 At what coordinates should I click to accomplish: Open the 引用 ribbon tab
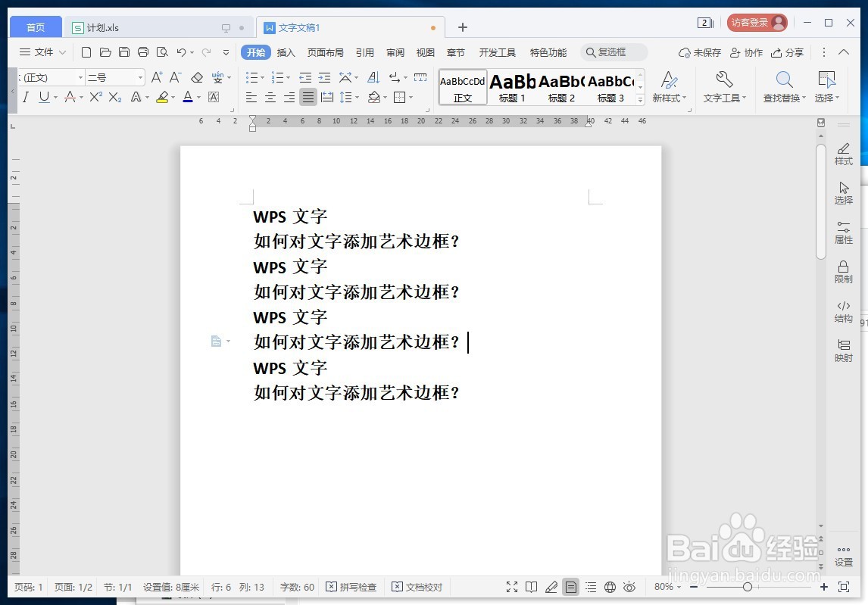click(365, 52)
